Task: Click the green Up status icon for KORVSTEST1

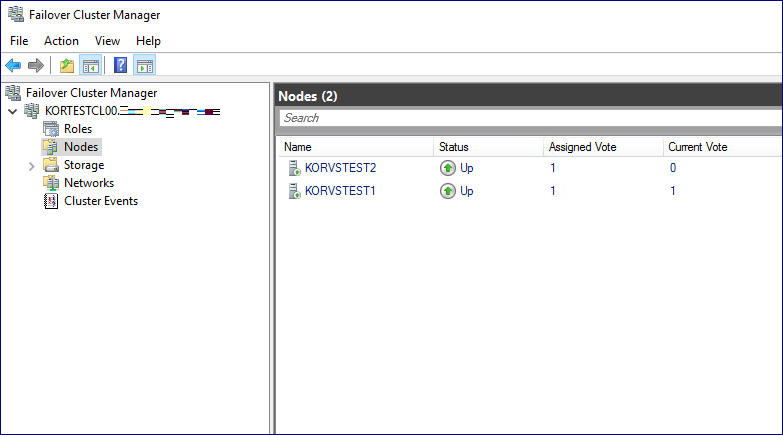Action: pyautogui.click(x=448, y=191)
